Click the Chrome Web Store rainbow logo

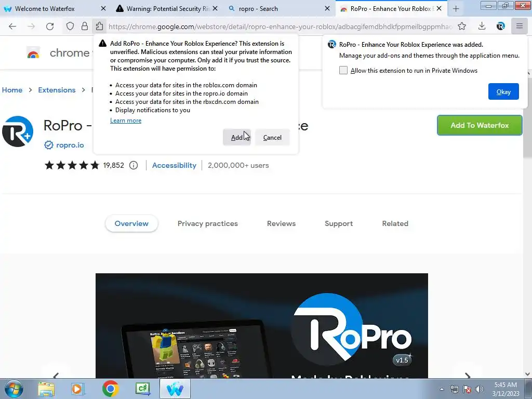[33, 54]
